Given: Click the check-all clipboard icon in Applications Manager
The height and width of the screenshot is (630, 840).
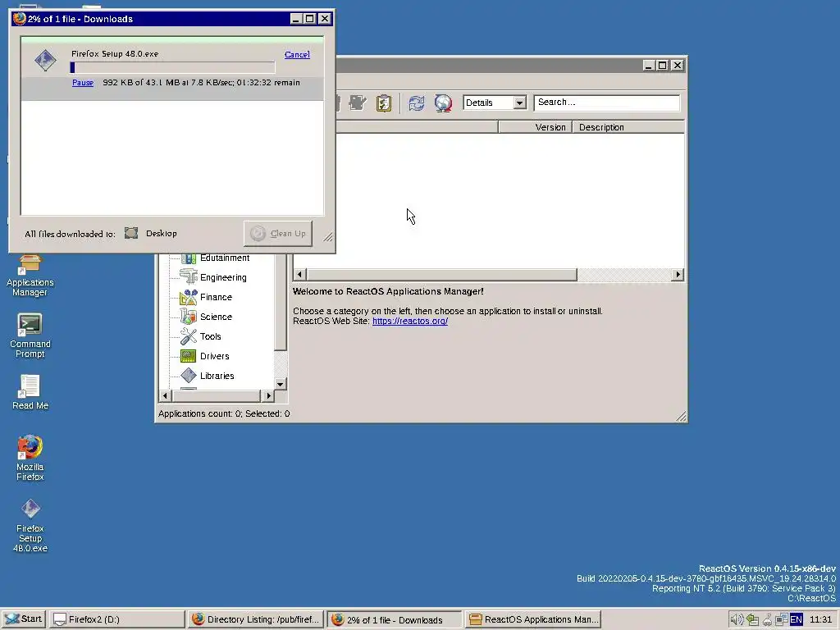Looking at the screenshot, I should [384, 103].
